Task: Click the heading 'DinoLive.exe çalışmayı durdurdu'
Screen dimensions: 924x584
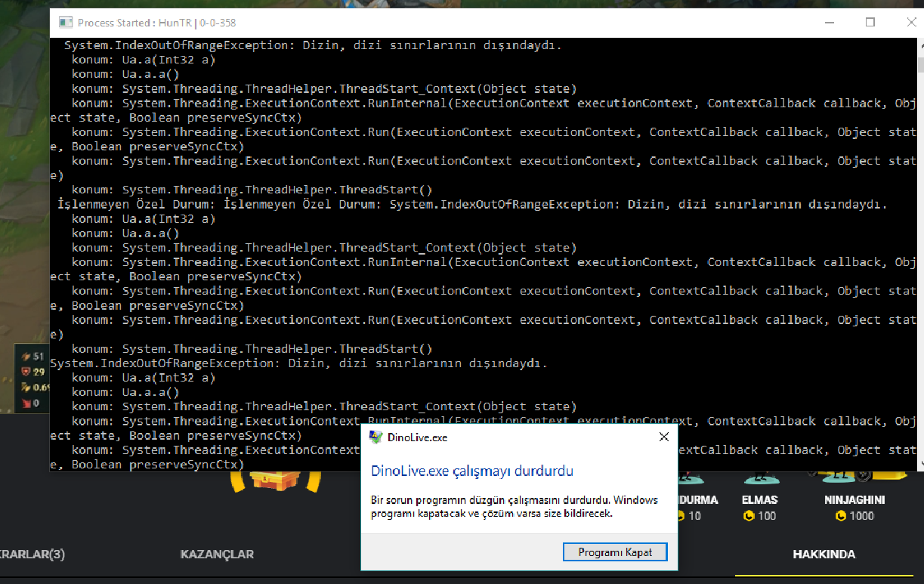Action: 472,471
